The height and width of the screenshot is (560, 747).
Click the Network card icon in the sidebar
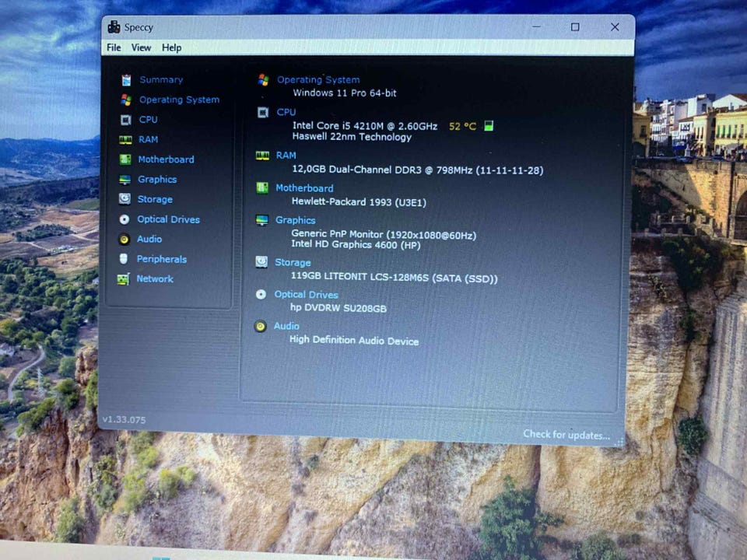point(124,279)
